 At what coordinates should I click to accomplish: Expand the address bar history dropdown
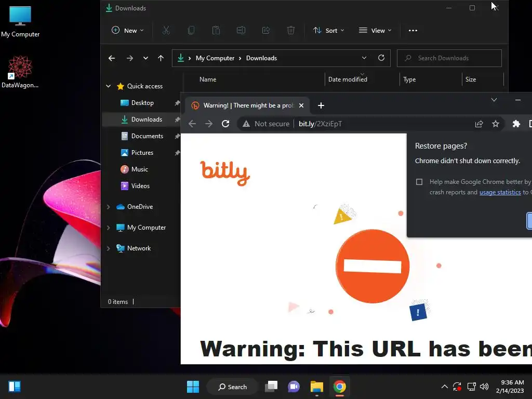pos(364,58)
